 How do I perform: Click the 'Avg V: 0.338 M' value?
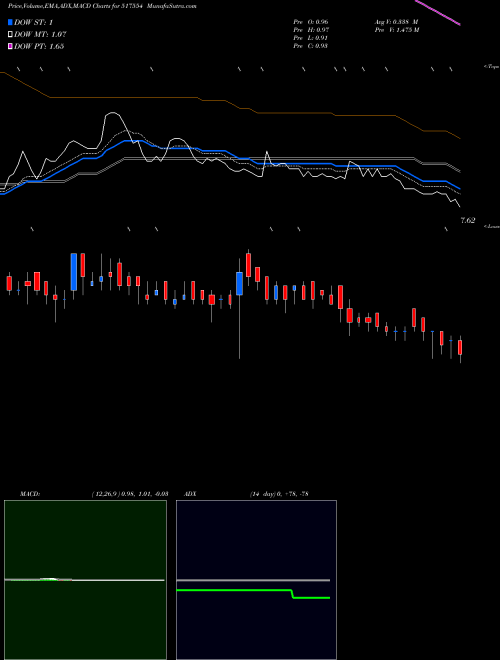pyautogui.click(x=396, y=22)
